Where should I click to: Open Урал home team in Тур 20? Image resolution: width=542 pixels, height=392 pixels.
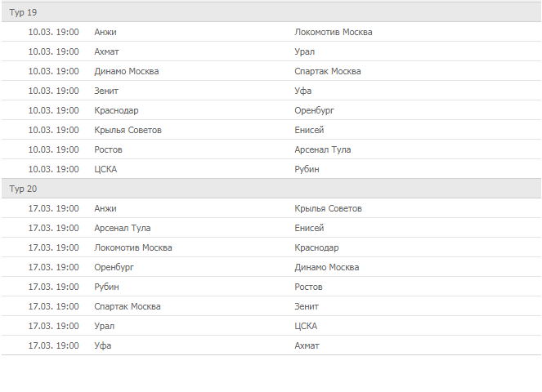click(105, 326)
